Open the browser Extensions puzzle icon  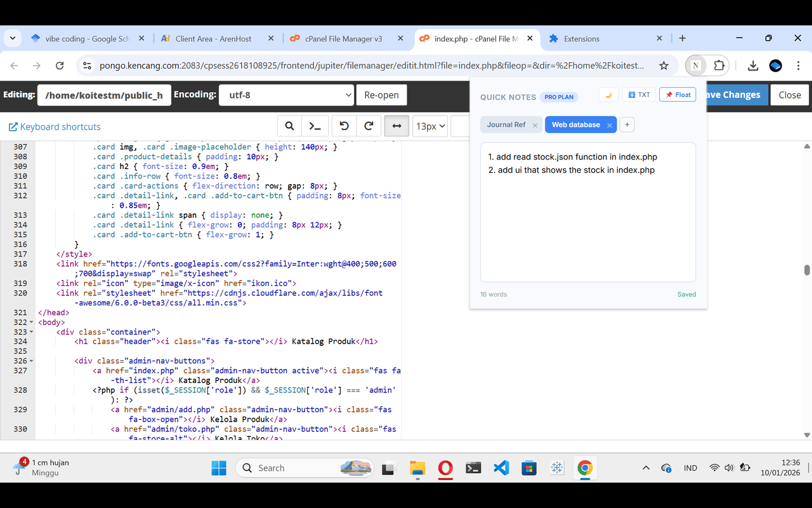719,65
